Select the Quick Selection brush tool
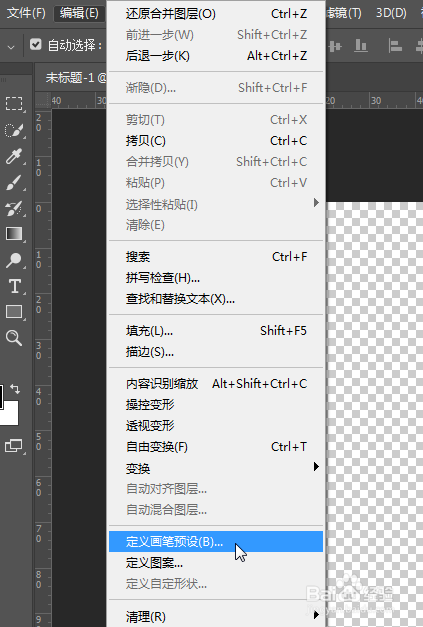Screen dimensions: 423x627 [14, 130]
